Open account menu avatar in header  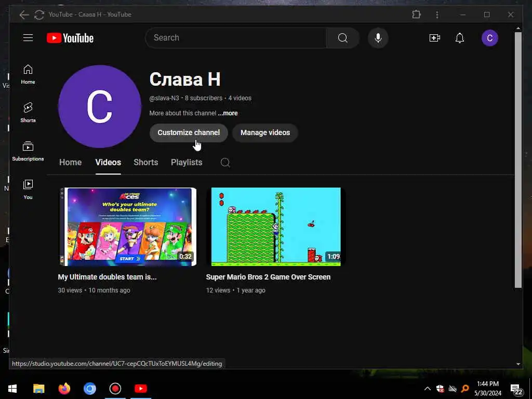tap(489, 37)
